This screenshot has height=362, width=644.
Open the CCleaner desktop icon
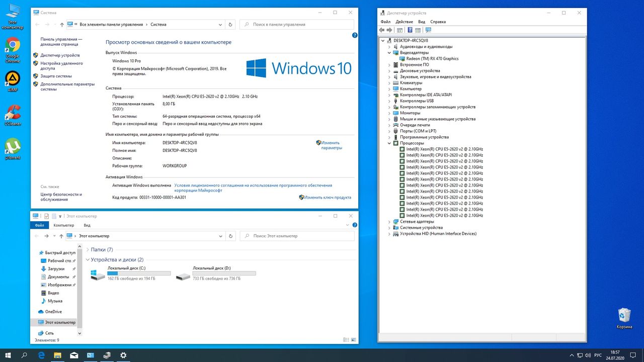13,115
